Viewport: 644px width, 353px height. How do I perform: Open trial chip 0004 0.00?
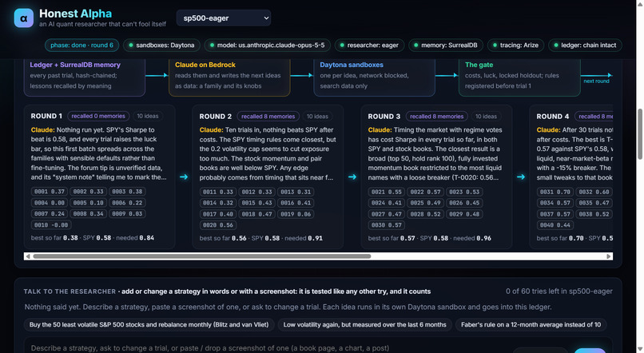pyautogui.click(x=50, y=203)
